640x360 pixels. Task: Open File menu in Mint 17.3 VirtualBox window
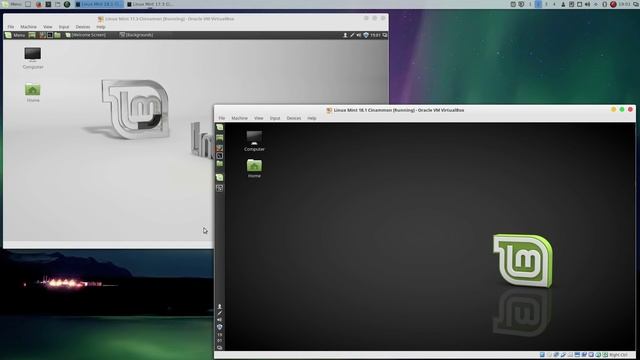11,27
